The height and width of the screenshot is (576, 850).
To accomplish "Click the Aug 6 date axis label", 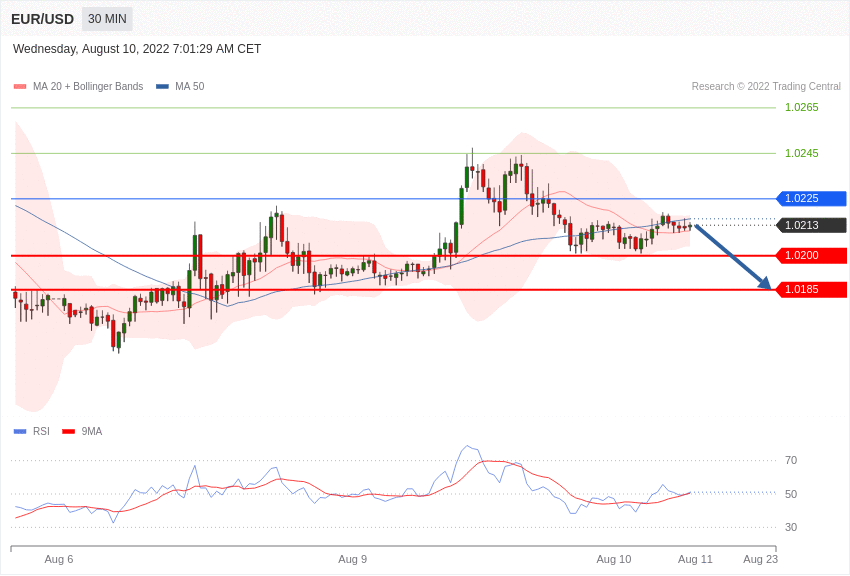I will coord(59,559).
